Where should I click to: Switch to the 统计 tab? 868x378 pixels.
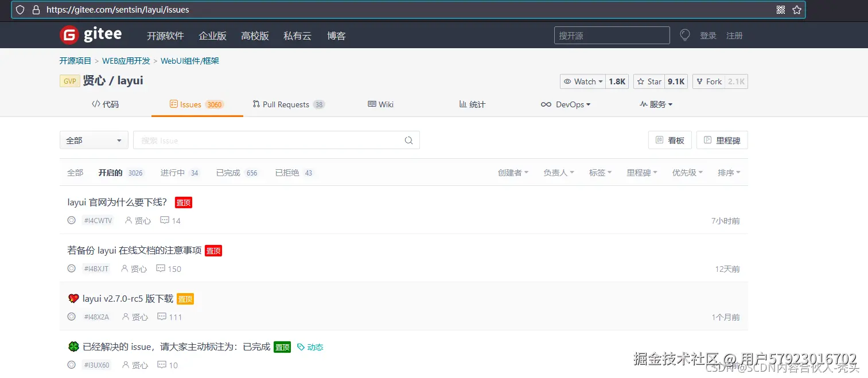click(472, 104)
